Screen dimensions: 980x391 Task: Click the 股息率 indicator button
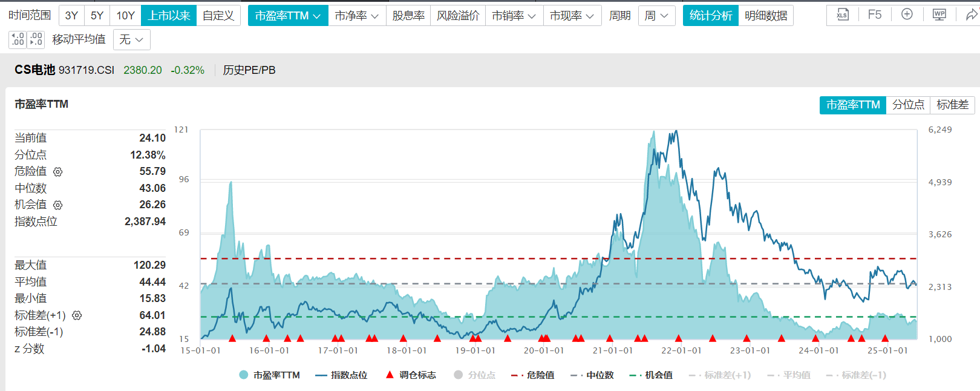pos(408,16)
